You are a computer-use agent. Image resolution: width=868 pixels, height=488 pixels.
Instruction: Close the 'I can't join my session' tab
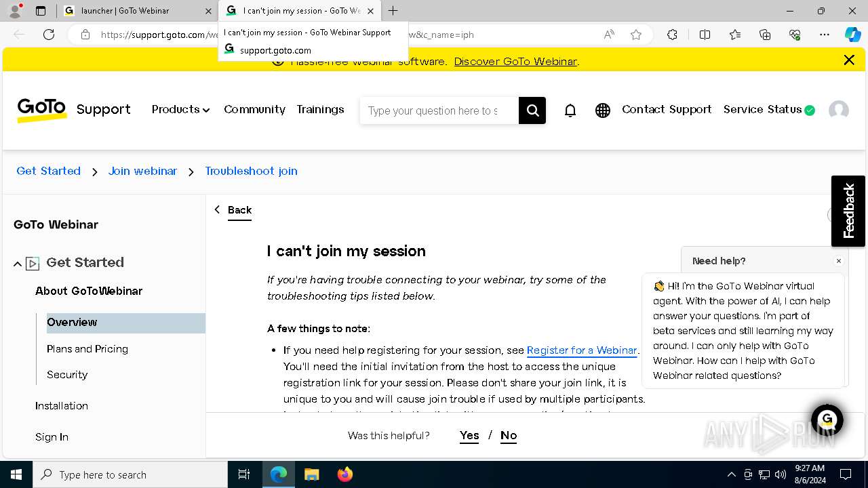(370, 11)
